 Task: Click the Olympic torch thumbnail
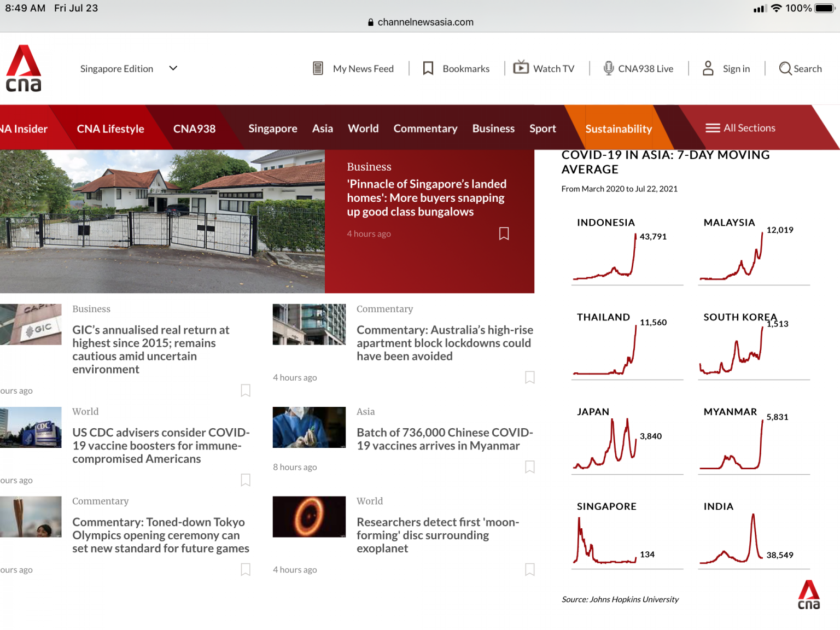pyautogui.click(x=31, y=517)
